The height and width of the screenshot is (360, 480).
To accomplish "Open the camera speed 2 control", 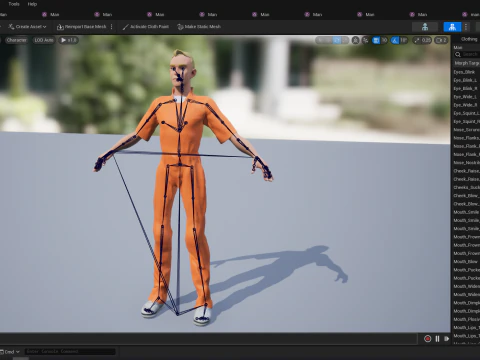I will coord(441,40).
